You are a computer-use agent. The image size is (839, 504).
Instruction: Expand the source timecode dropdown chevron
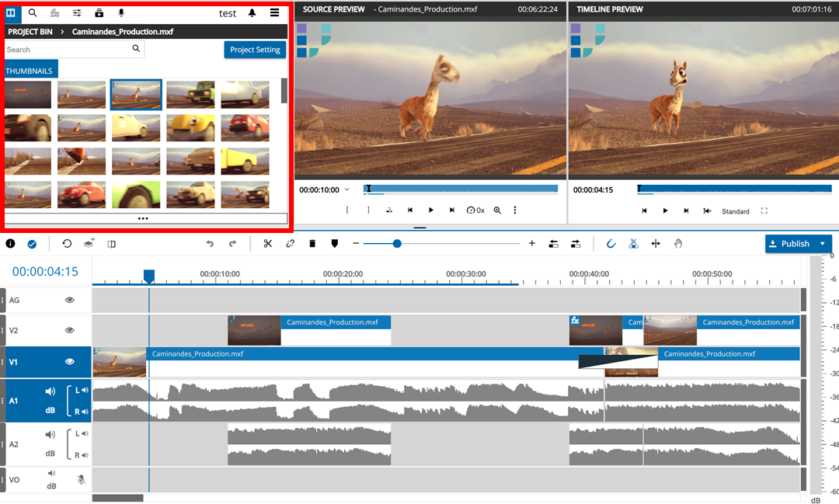coord(346,189)
